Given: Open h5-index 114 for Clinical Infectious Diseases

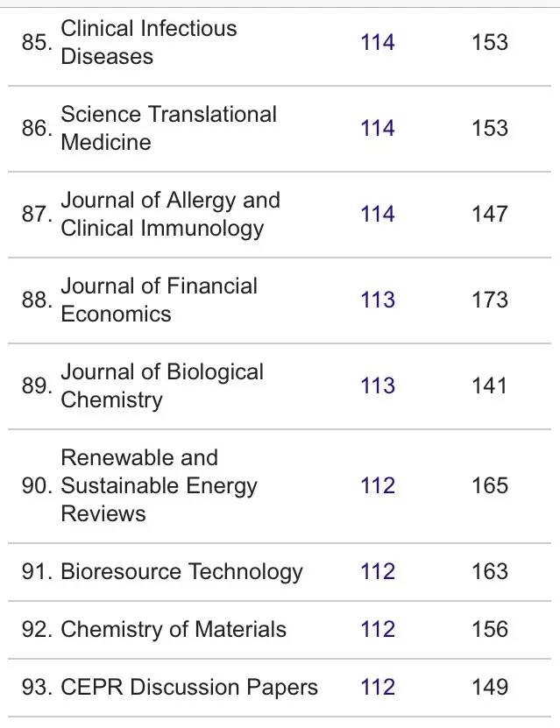Looking at the screenshot, I should (x=377, y=42).
